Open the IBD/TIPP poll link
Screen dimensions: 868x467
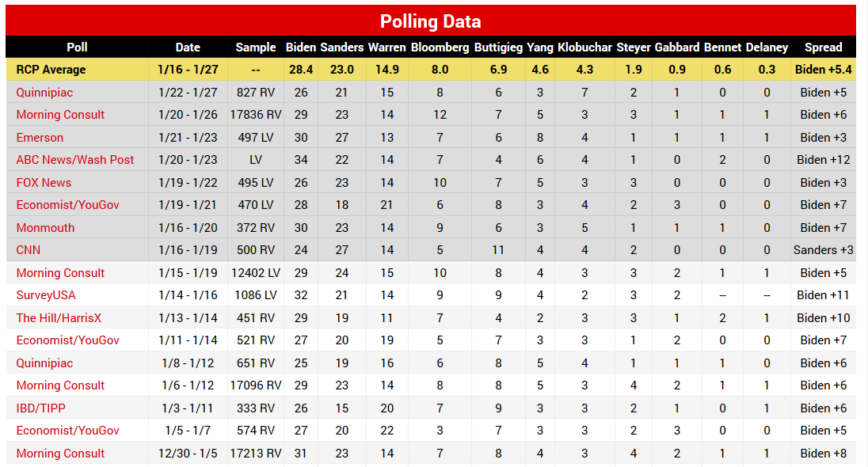pos(41,408)
